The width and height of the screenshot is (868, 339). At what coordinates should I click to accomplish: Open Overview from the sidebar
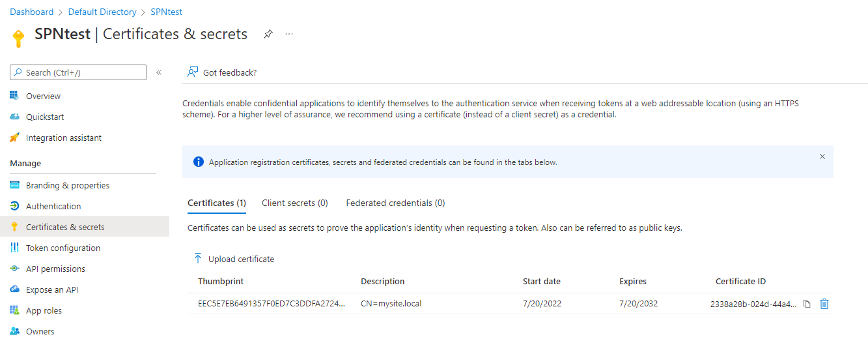pos(43,96)
